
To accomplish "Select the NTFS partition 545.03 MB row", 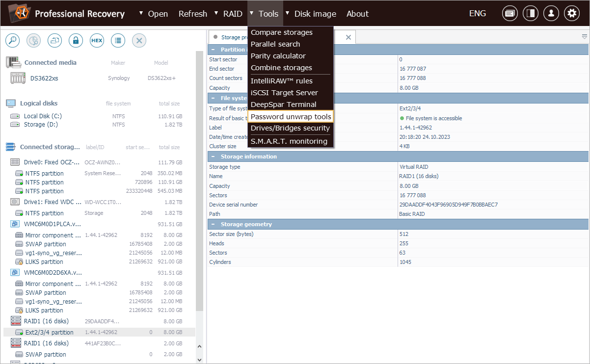I will pyautogui.click(x=99, y=191).
